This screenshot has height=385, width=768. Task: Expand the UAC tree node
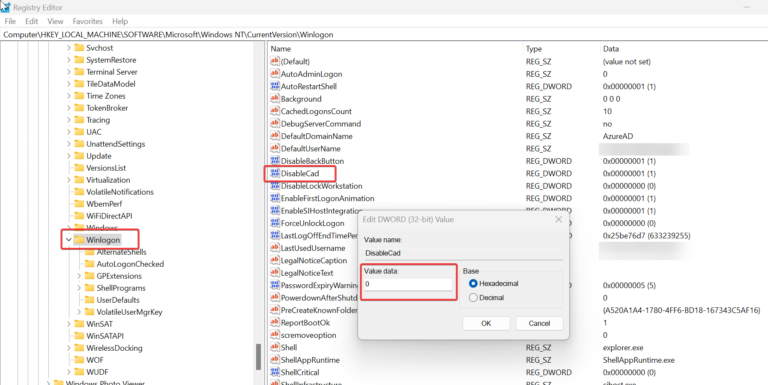(x=69, y=132)
